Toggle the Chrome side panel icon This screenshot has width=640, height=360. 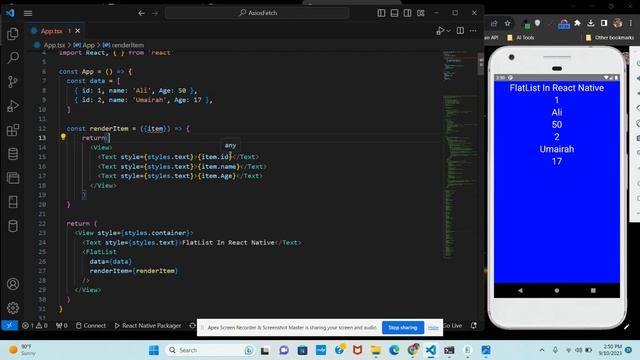point(604,23)
